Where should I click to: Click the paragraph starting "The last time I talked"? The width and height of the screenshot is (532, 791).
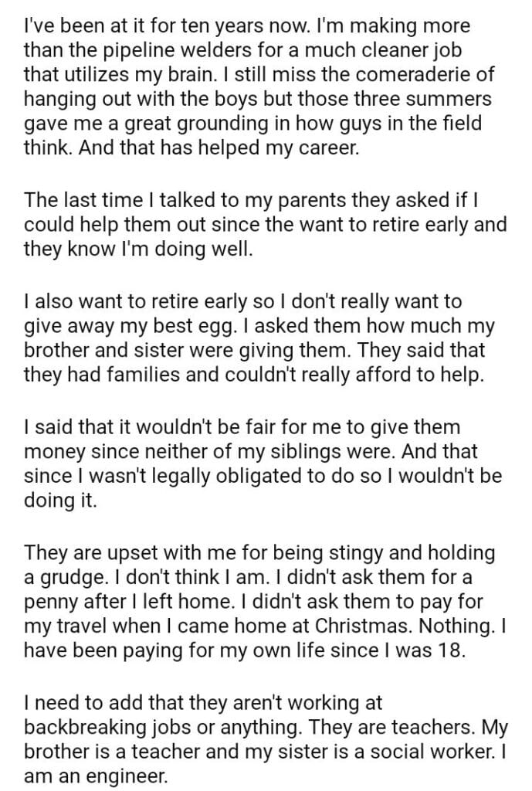point(263,225)
